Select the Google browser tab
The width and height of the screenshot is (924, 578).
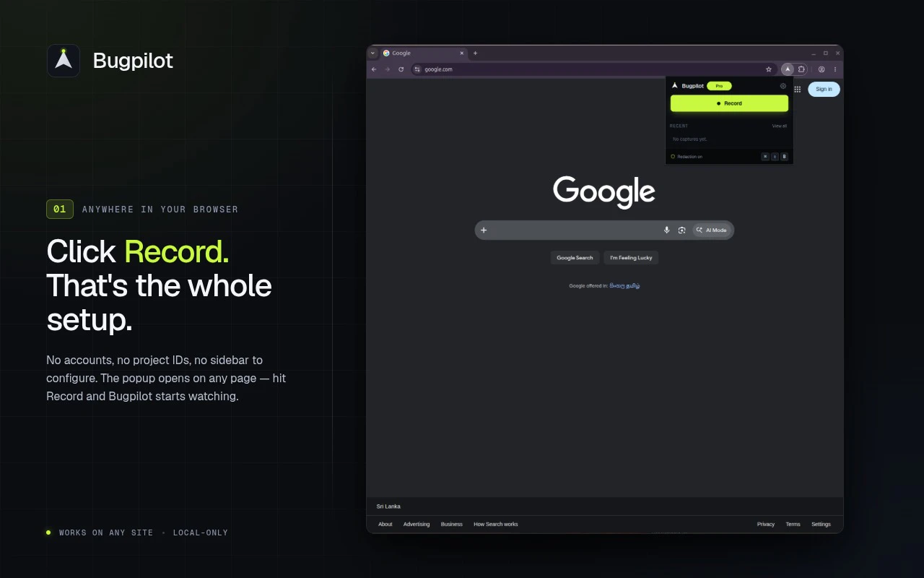pyautogui.click(x=423, y=53)
